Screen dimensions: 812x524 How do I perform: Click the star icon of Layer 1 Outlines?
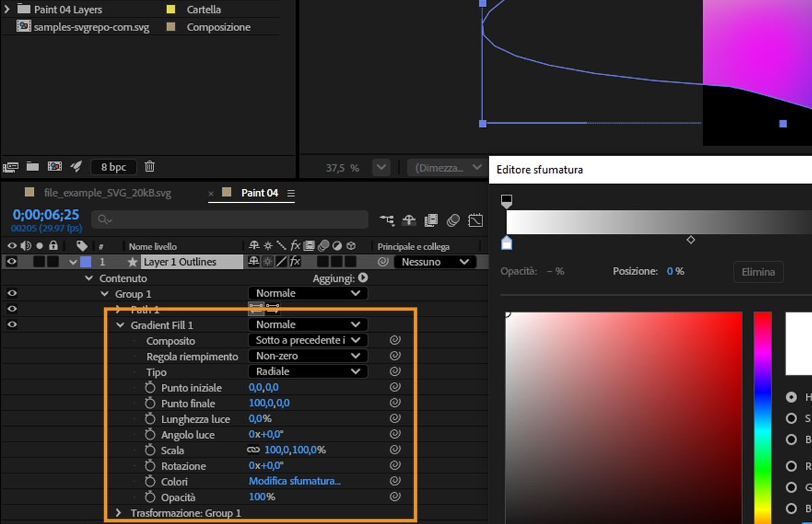click(133, 262)
